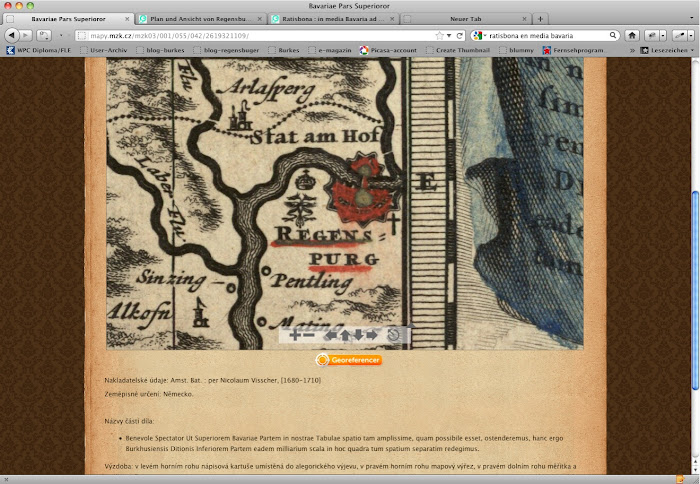Open the Lesezeichen bookmarks menu

pos(667,50)
